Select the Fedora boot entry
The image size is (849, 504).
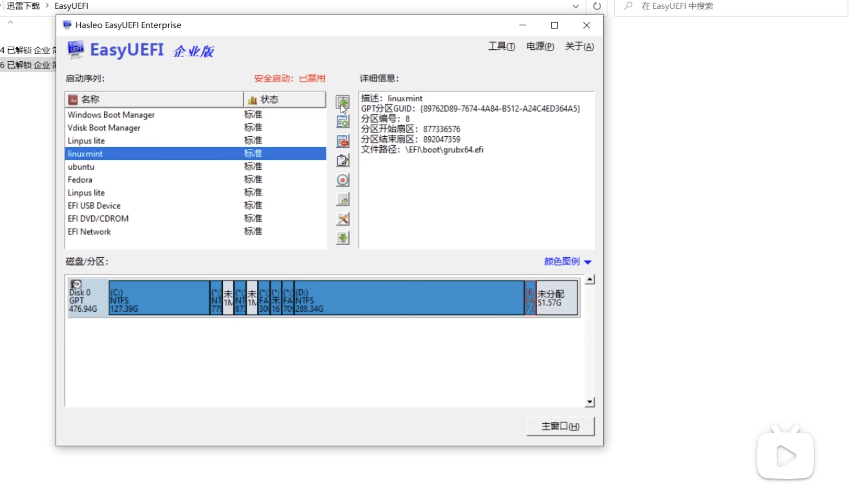(195, 180)
